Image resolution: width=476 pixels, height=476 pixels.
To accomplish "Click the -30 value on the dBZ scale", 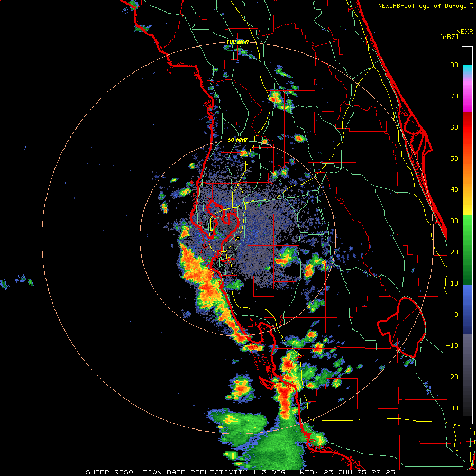I will coord(452,408).
